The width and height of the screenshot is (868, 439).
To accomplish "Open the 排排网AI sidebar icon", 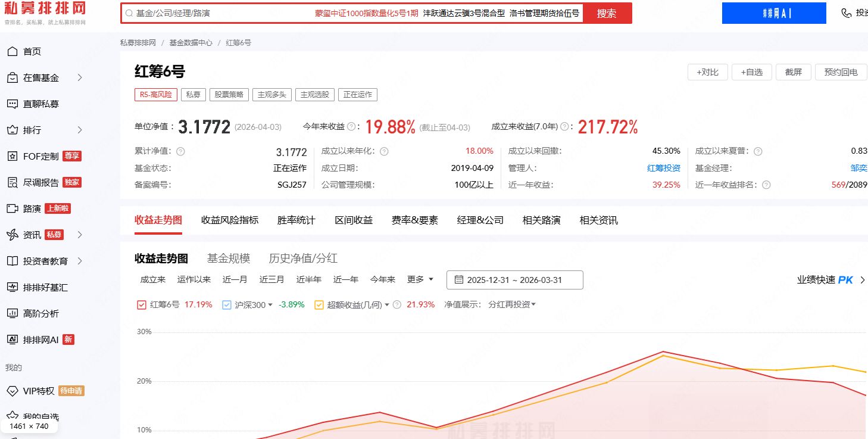I will coord(13,340).
